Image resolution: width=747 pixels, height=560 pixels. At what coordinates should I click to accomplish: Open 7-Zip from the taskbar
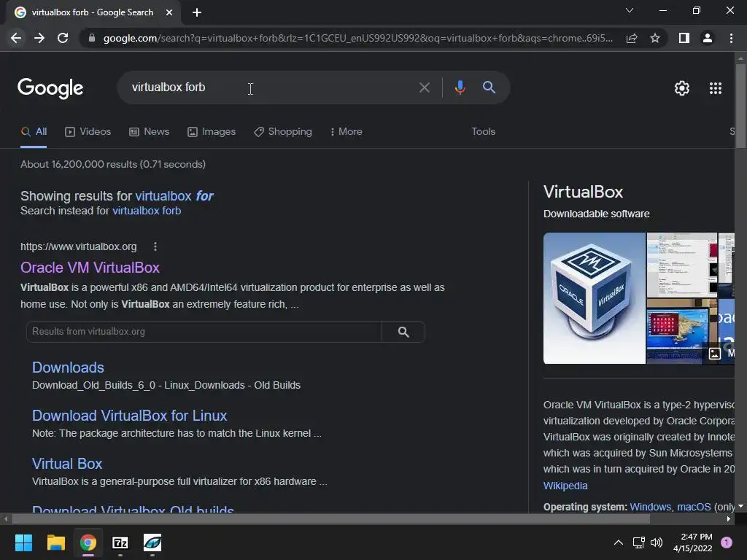pyautogui.click(x=120, y=542)
